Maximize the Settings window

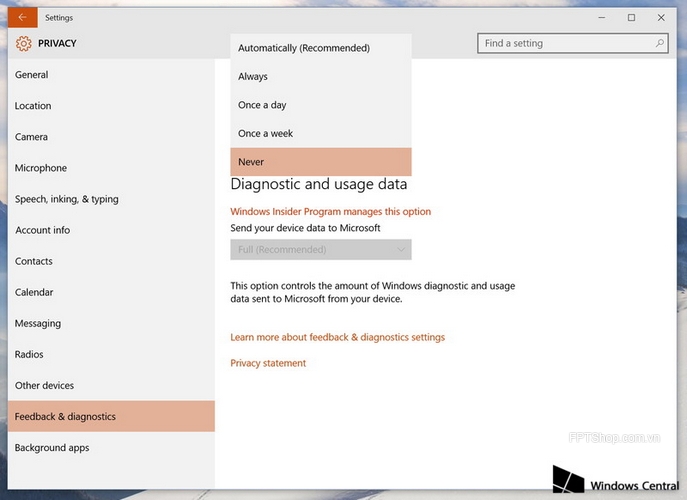point(631,18)
